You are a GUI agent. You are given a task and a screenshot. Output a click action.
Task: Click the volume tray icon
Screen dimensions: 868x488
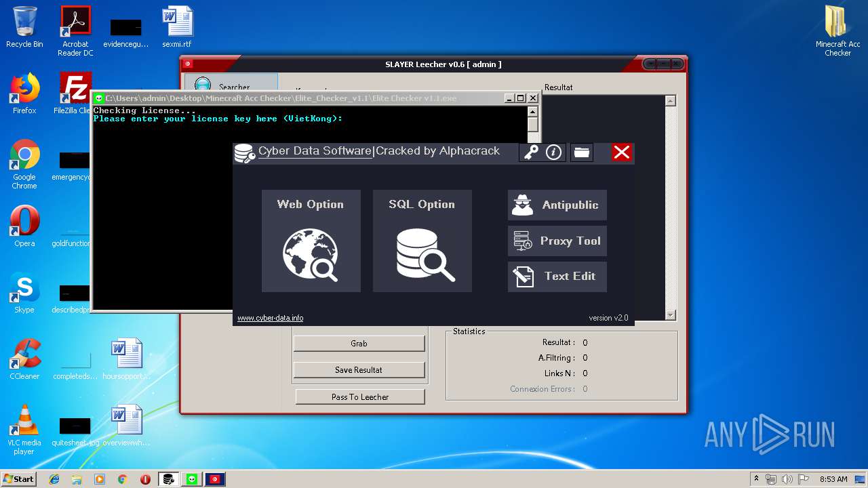point(786,479)
